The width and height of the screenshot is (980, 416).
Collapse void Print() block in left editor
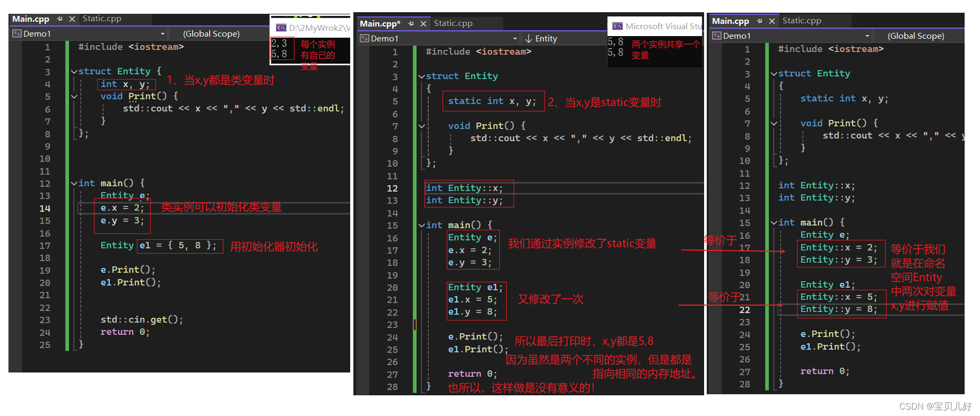pos(74,97)
